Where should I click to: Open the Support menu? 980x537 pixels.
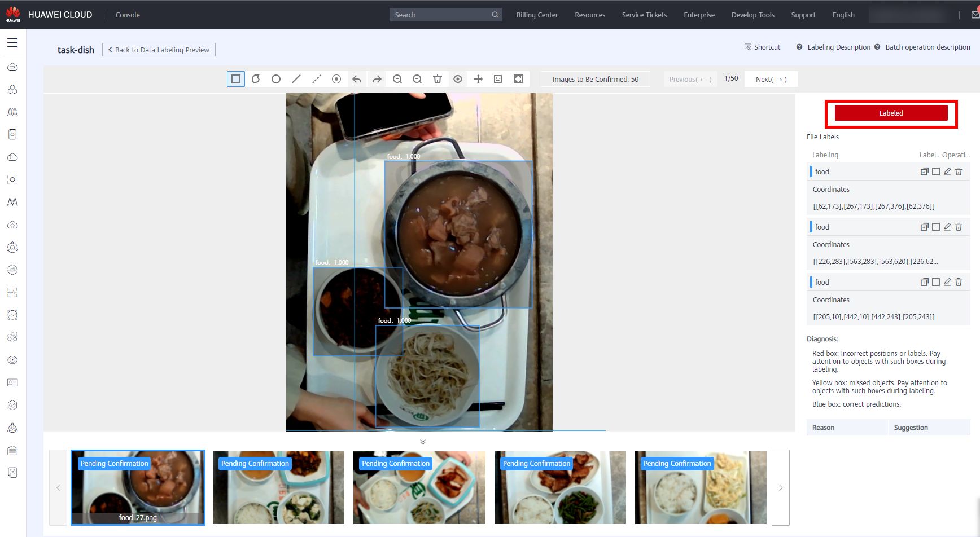coord(803,15)
